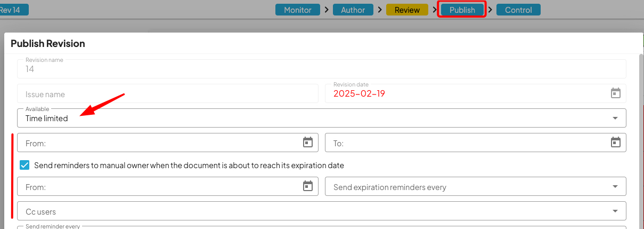Open 'Send expiration reminders every' dropdown

[x=615, y=187]
